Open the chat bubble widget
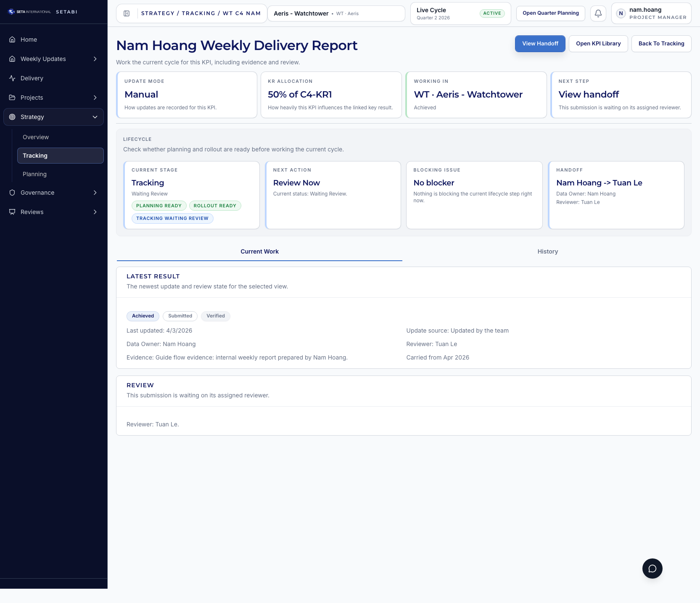The height and width of the screenshot is (603, 700). tap(652, 569)
